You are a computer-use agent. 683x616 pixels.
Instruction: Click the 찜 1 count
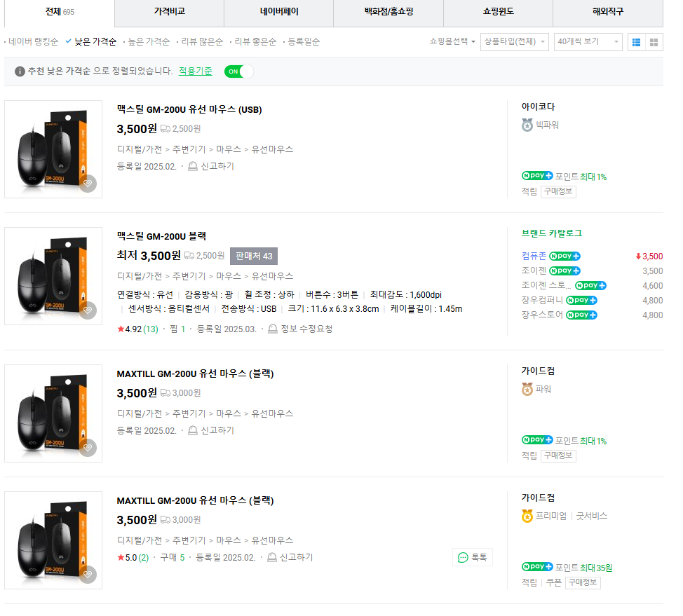177,329
